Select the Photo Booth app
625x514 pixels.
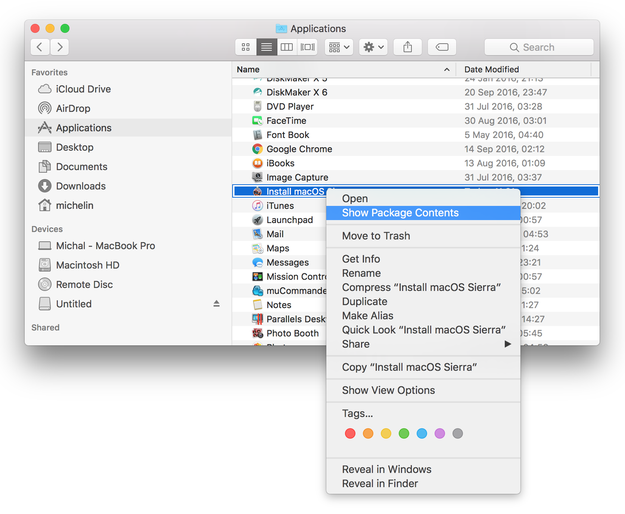279,333
